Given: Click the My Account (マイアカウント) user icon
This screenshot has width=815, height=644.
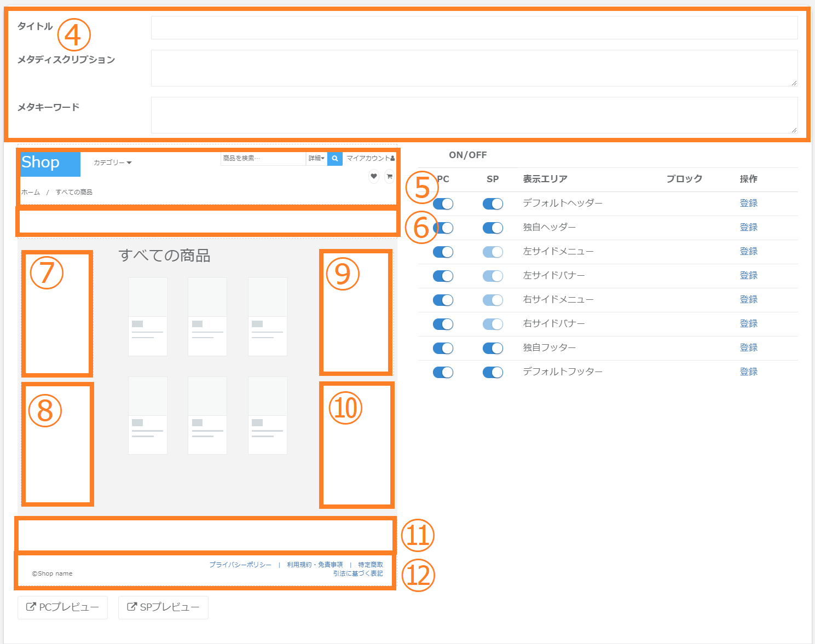Looking at the screenshot, I should [x=392, y=159].
